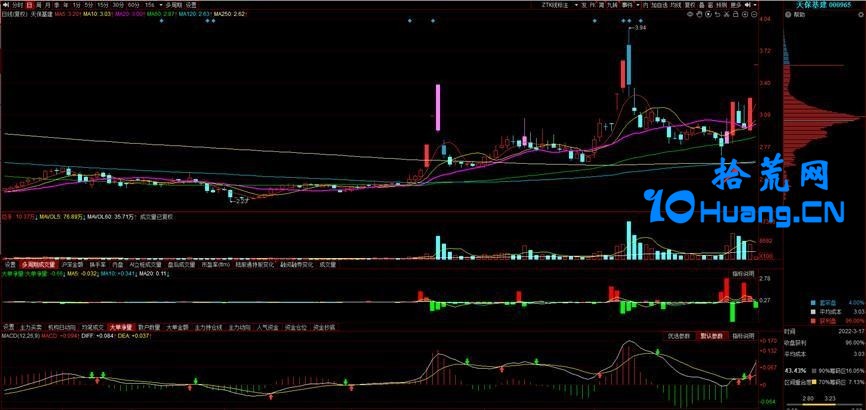Click the collapse-sidebar arrow icon at top left
The height and width of the screenshot is (410, 866).
[x=6, y=5]
